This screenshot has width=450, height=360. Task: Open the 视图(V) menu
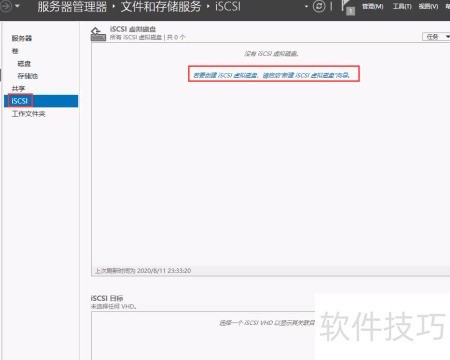[x=428, y=6]
